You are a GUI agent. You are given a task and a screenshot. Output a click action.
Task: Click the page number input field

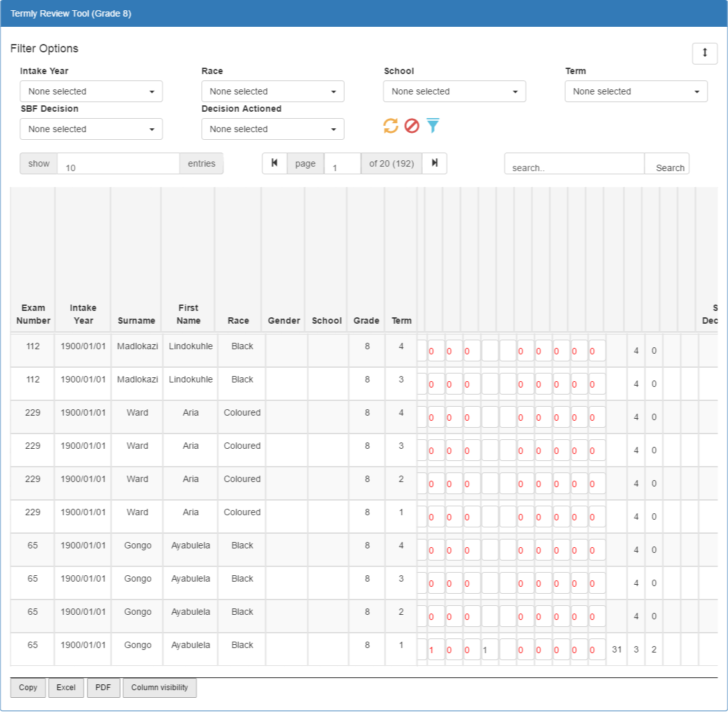click(x=342, y=164)
